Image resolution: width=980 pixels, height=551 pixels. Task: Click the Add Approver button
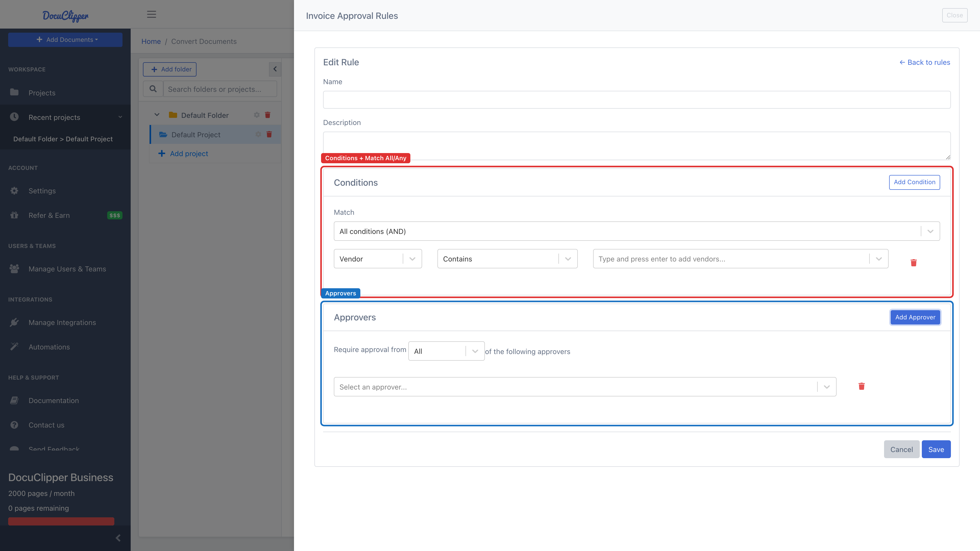pos(915,317)
